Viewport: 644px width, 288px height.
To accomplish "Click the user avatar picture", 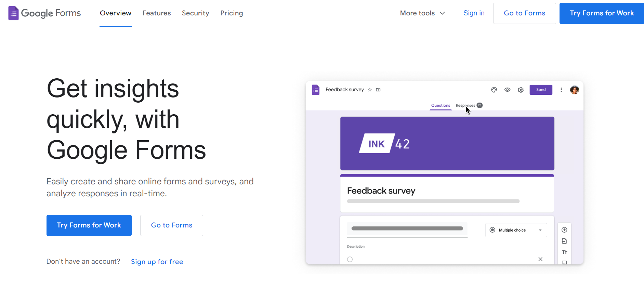I will [575, 90].
